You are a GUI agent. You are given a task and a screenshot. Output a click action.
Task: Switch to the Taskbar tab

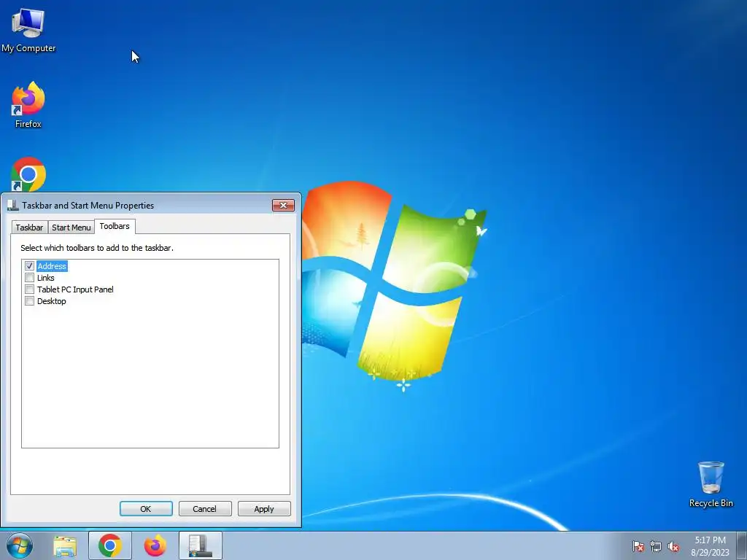pos(29,227)
